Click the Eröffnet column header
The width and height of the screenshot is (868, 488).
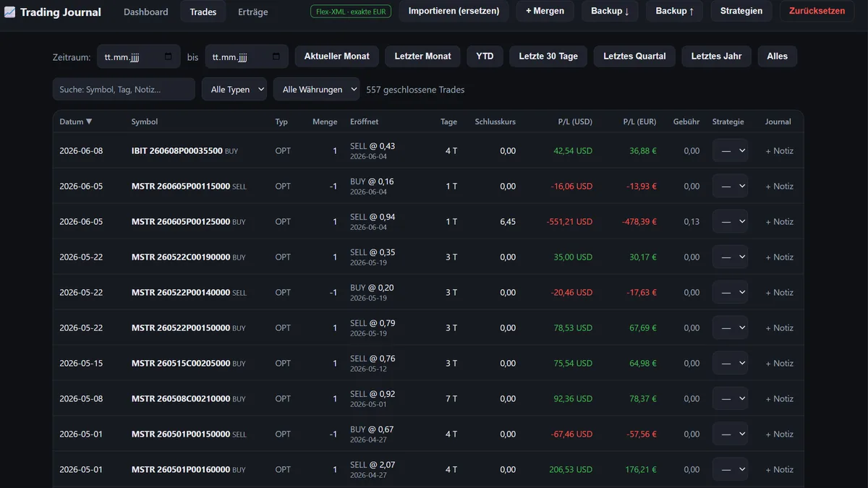pos(365,121)
